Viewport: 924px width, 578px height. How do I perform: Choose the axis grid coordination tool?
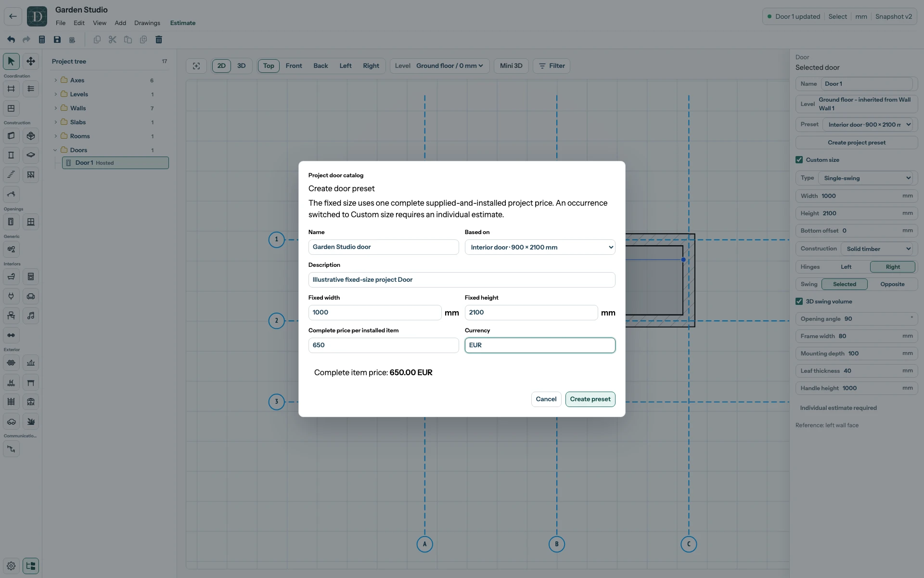[11, 89]
